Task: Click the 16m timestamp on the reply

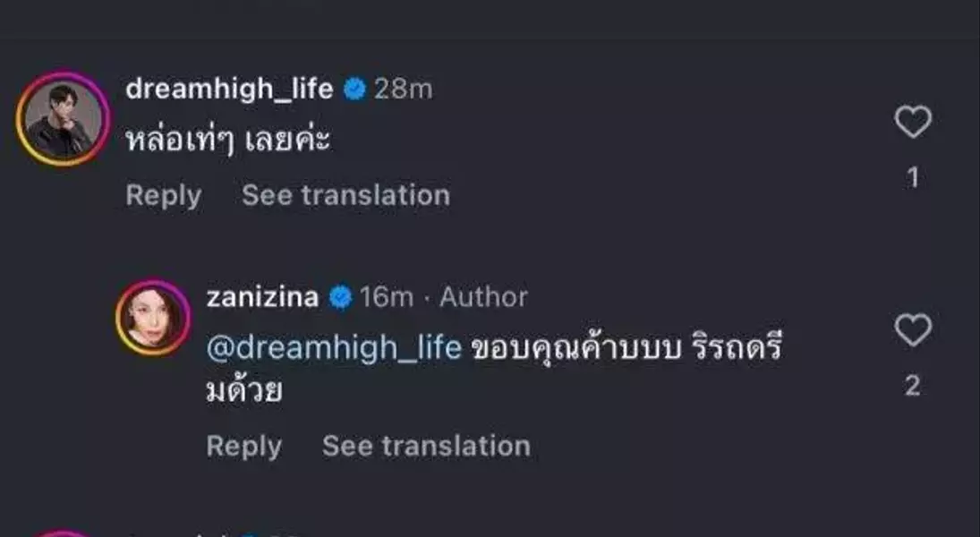Action: [387, 297]
